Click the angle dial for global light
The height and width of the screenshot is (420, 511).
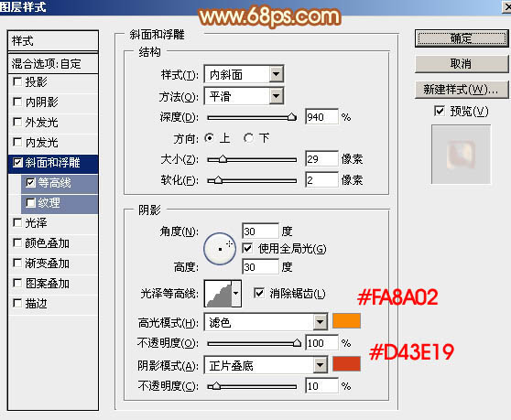(220, 249)
